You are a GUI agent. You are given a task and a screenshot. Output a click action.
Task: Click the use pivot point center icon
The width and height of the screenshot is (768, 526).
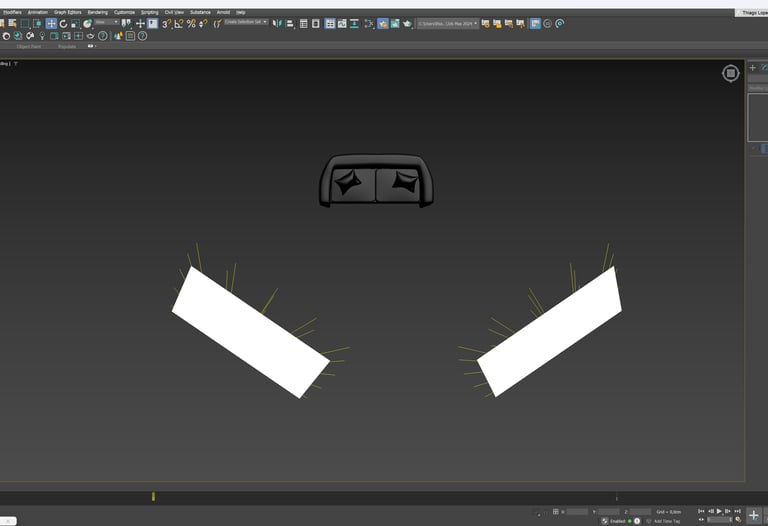(126, 24)
